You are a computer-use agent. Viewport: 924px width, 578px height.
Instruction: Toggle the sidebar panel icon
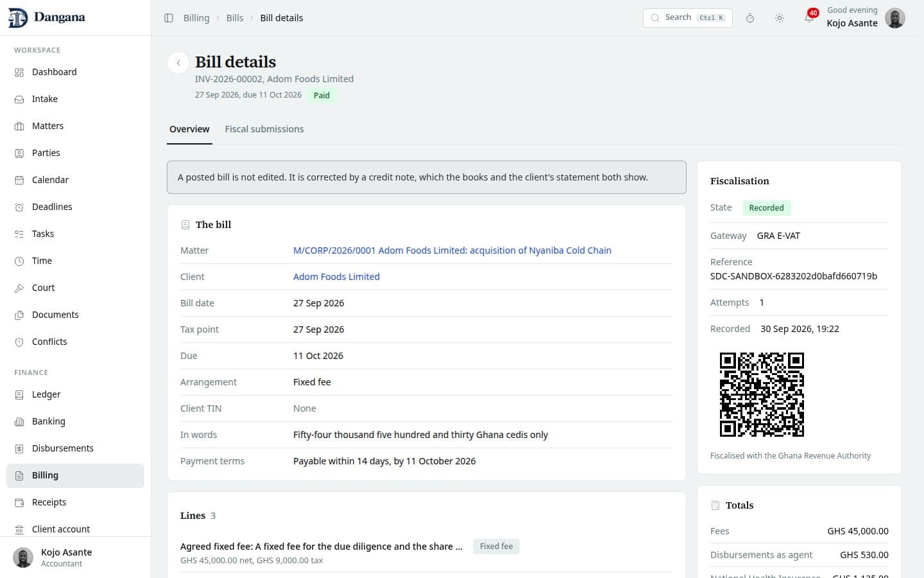click(x=169, y=18)
